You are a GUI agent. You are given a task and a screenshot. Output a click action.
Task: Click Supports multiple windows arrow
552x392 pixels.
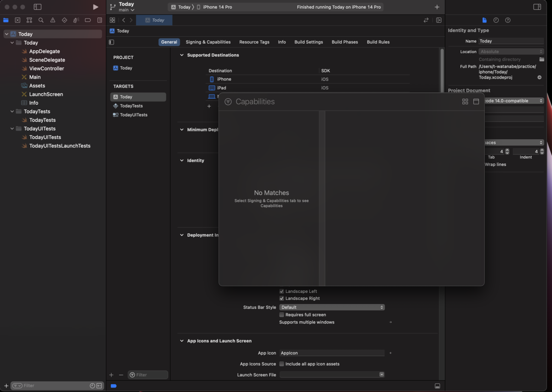[390, 322]
